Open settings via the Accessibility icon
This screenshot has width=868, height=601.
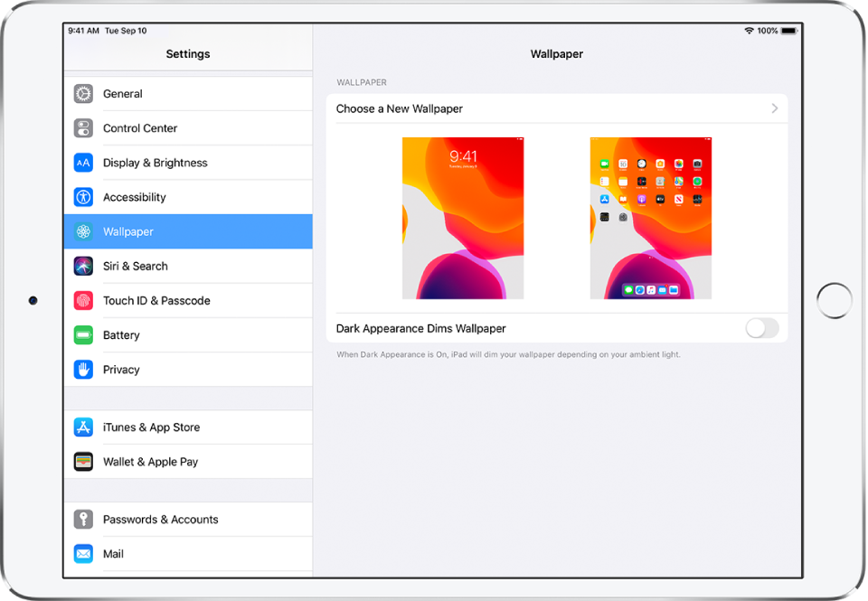[x=83, y=197]
